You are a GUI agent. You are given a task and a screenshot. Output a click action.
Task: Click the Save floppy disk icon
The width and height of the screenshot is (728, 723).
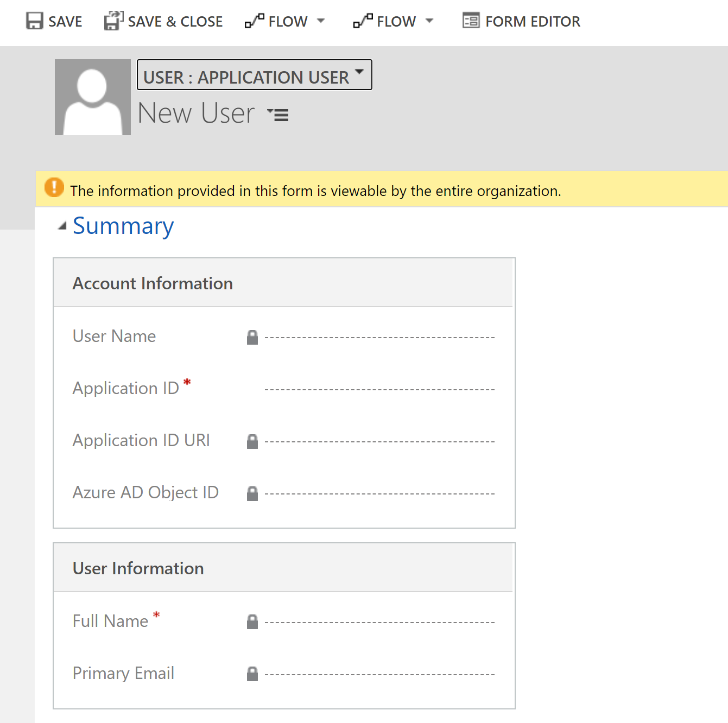click(x=34, y=21)
